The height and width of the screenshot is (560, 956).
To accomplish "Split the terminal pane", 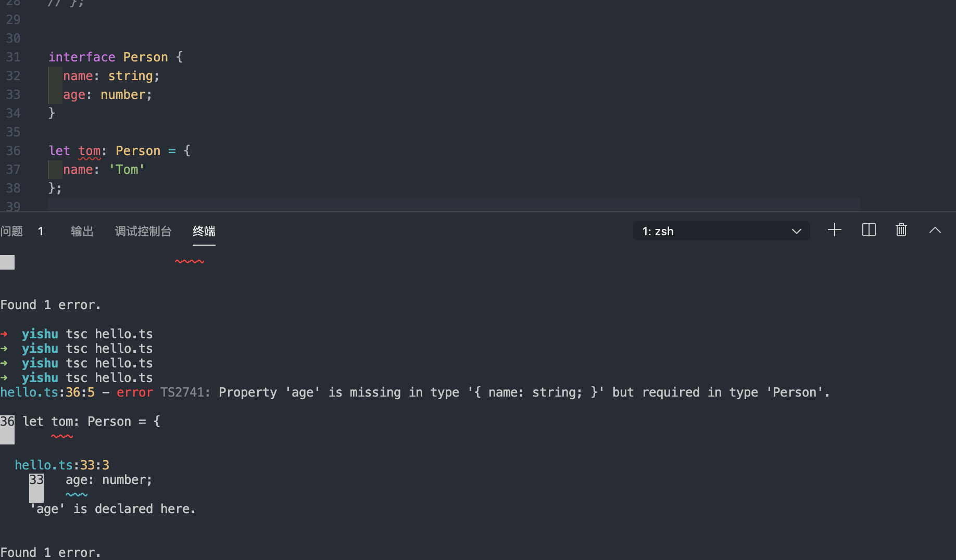I will coord(869,230).
